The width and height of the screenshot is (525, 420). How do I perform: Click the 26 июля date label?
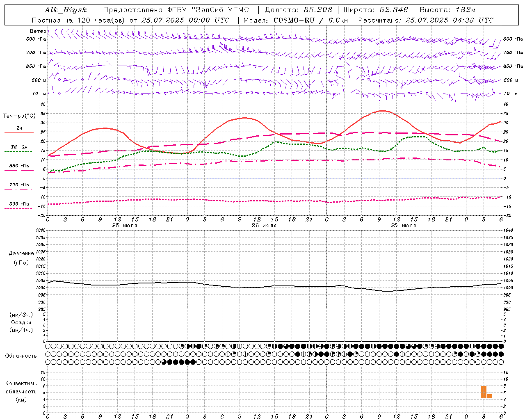(264, 226)
